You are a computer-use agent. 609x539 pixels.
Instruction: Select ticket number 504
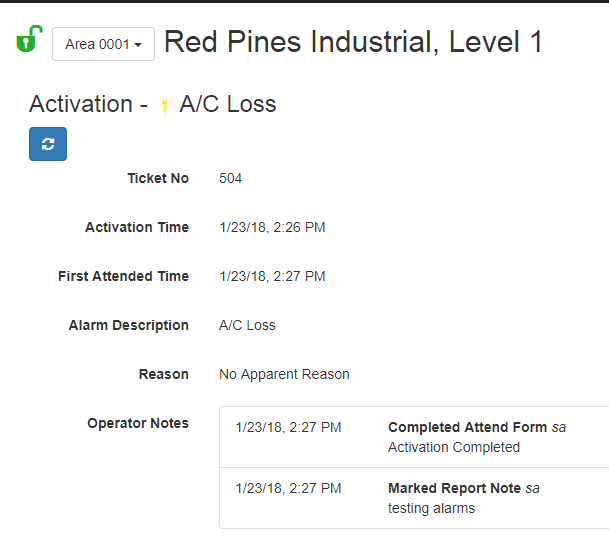pos(230,178)
